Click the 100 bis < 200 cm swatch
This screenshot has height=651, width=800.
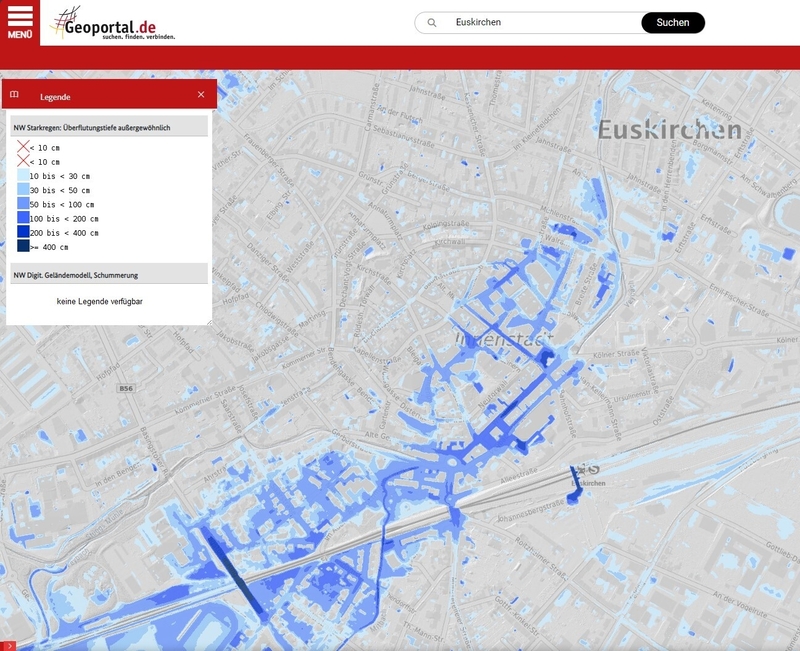[x=23, y=218]
